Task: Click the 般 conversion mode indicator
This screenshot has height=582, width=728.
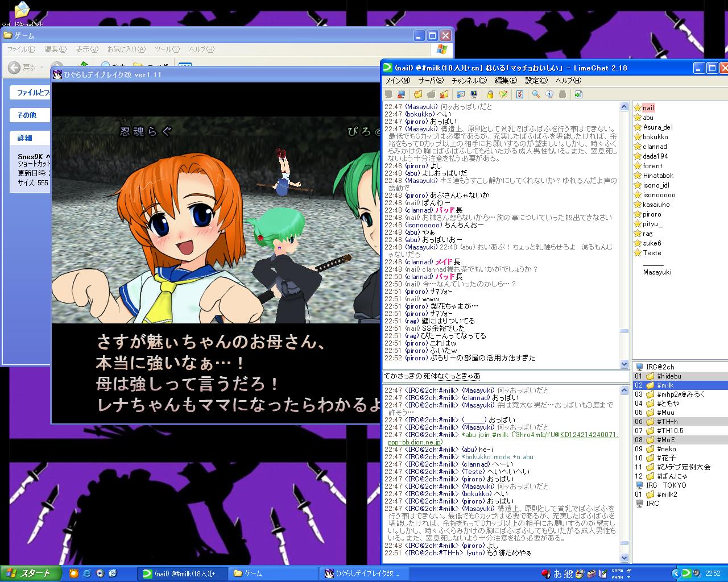Action: (x=569, y=573)
